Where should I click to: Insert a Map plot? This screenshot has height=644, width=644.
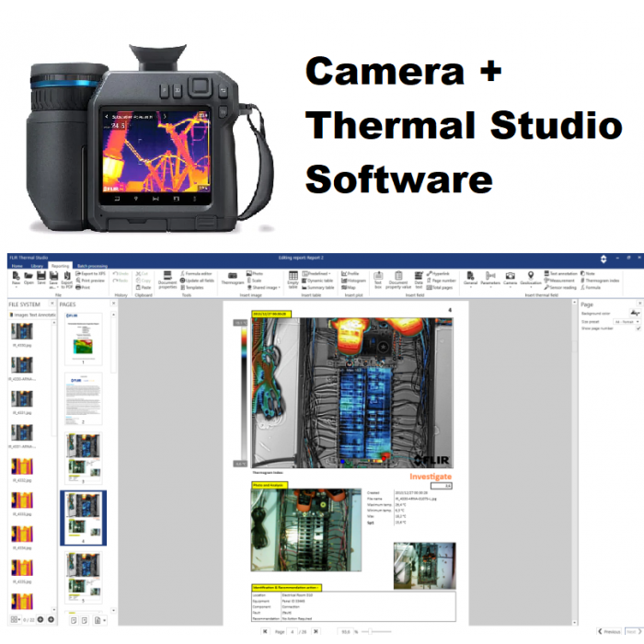(349, 287)
